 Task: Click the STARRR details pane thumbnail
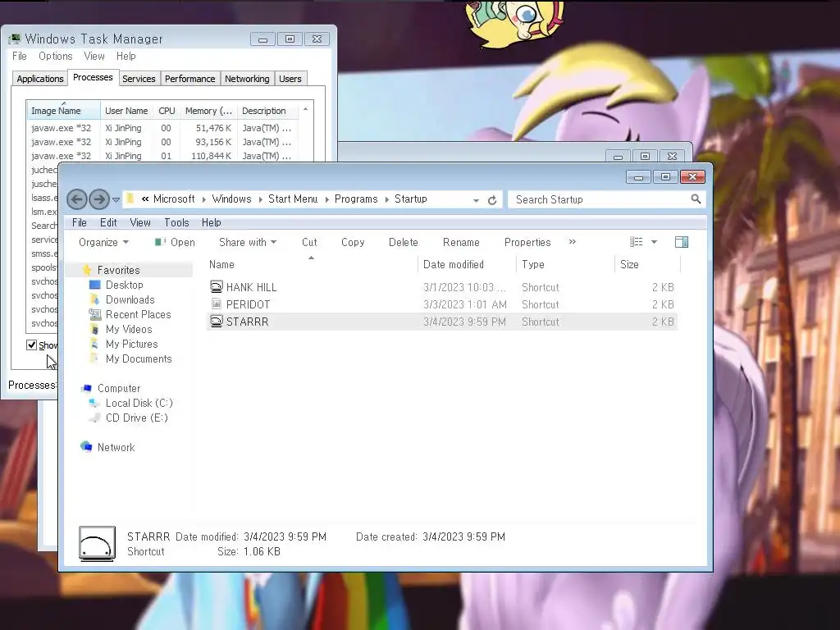pyautogui.click(x=97, y=544)
